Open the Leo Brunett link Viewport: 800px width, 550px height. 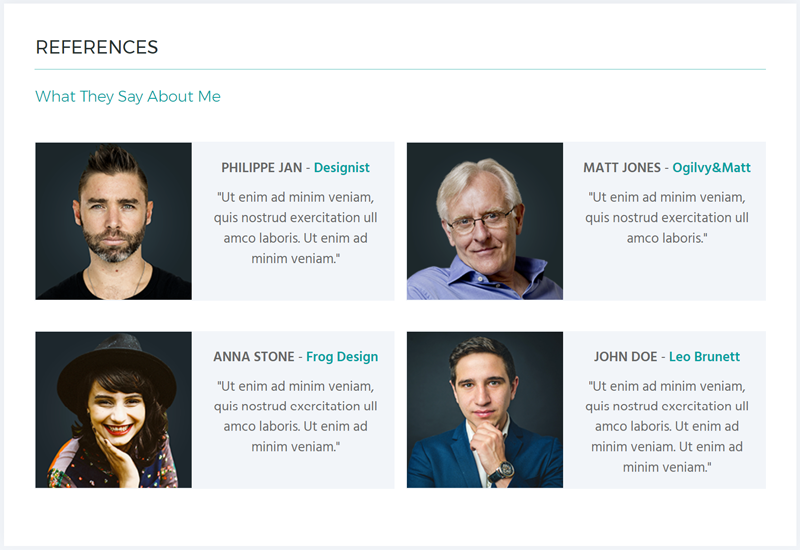(x=704, y=357)
